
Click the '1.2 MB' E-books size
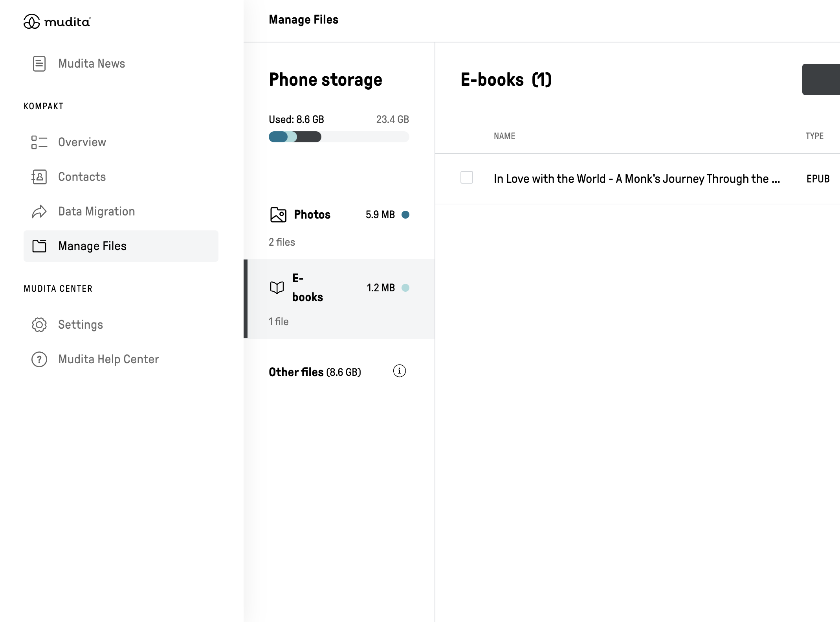pyautogui.click(x=381, y=288)
